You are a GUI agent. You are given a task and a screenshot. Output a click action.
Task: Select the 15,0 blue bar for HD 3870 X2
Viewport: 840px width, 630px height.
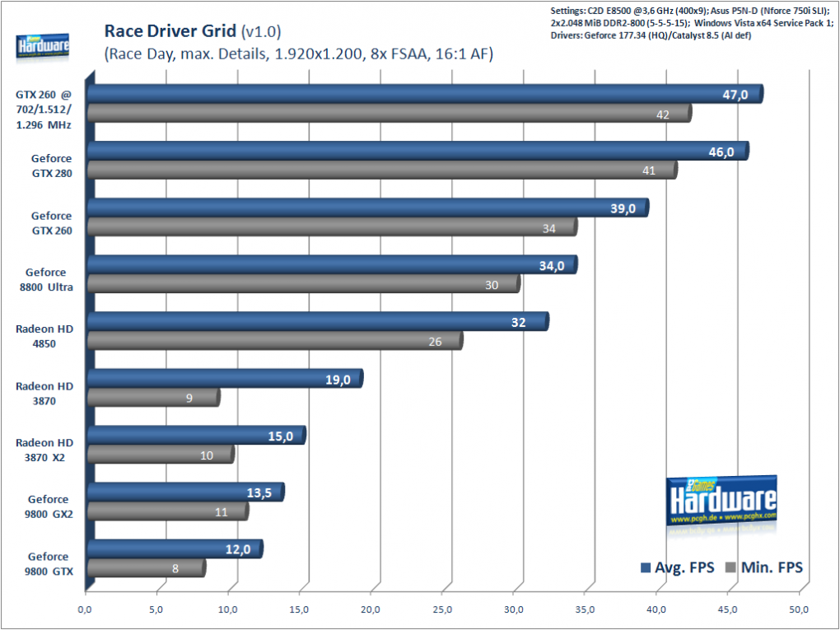point(197,436)
